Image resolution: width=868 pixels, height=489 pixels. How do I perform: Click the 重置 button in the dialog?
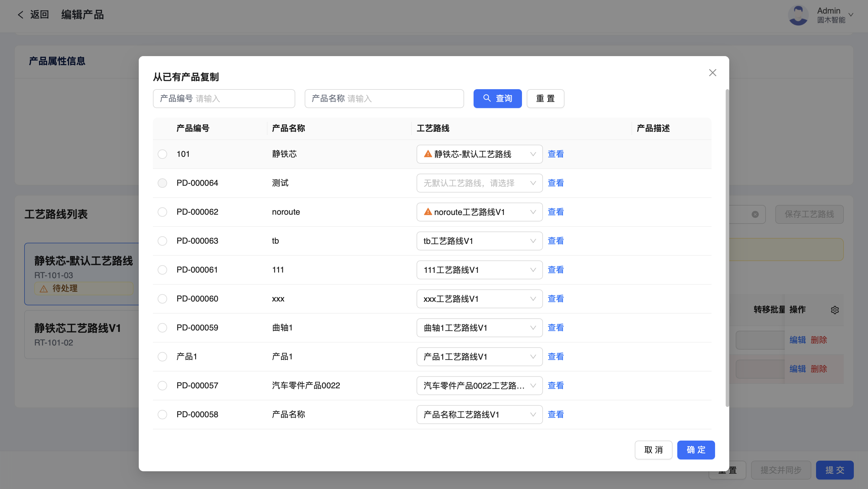click(545, 98)
